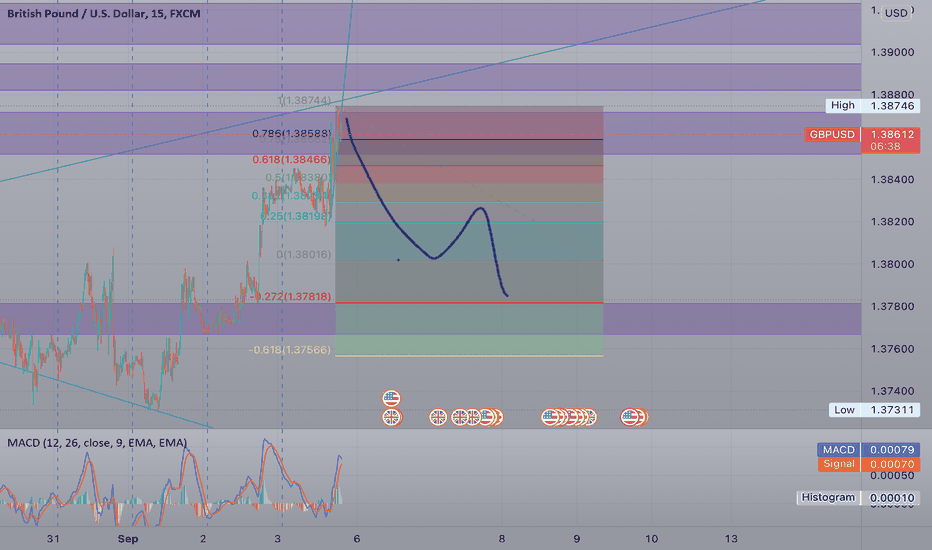
Task: Click the 1.38200 price axis label
Action: point(892,222)
